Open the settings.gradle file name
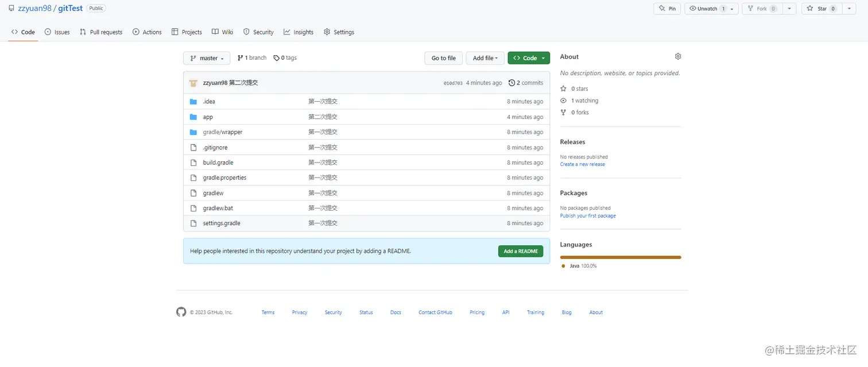Image resolution: width=868 pixels, height=367 pixels. tap(222, 223)
